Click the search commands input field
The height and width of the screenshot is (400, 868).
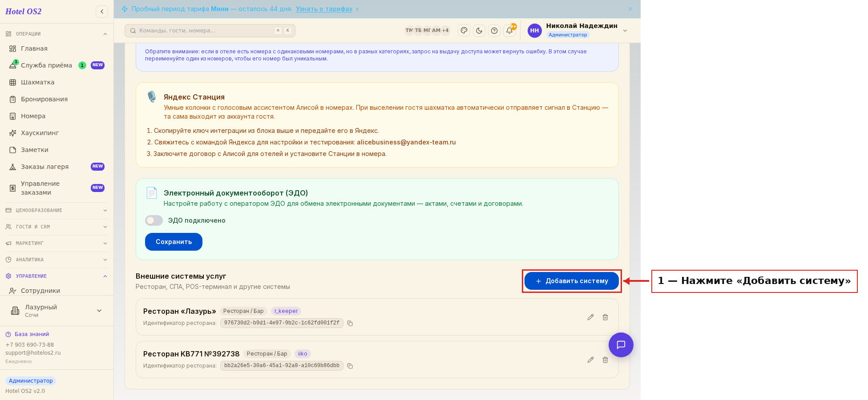(x=210, y=31)
